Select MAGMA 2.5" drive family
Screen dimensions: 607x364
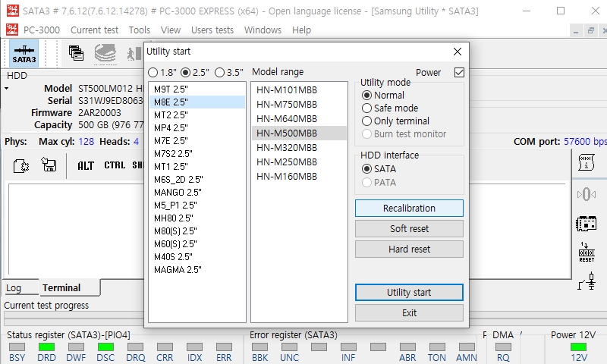pos(197,270)
